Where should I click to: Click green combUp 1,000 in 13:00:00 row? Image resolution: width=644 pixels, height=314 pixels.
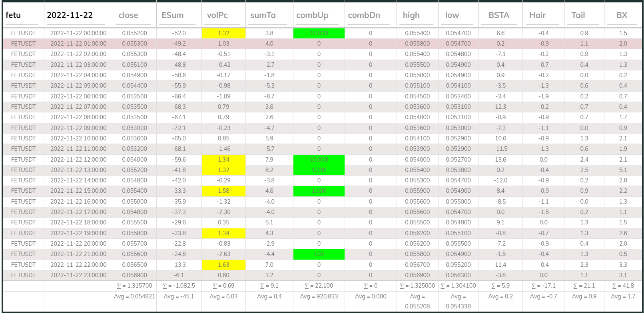pos(319,170)
